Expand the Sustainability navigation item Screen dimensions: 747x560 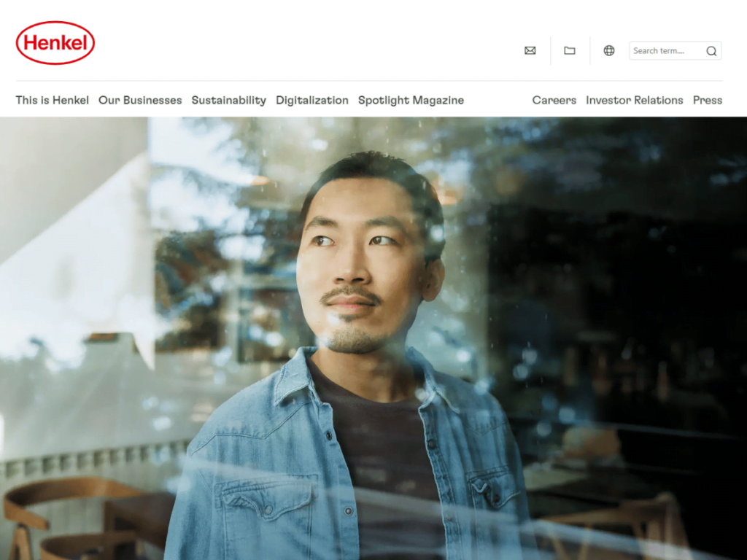point(228,100)
